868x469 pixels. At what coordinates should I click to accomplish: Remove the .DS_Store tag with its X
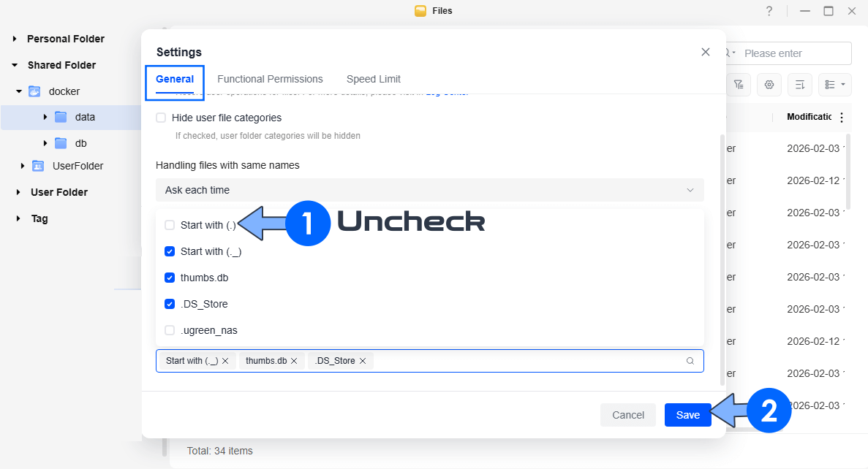tap(363, 361)
